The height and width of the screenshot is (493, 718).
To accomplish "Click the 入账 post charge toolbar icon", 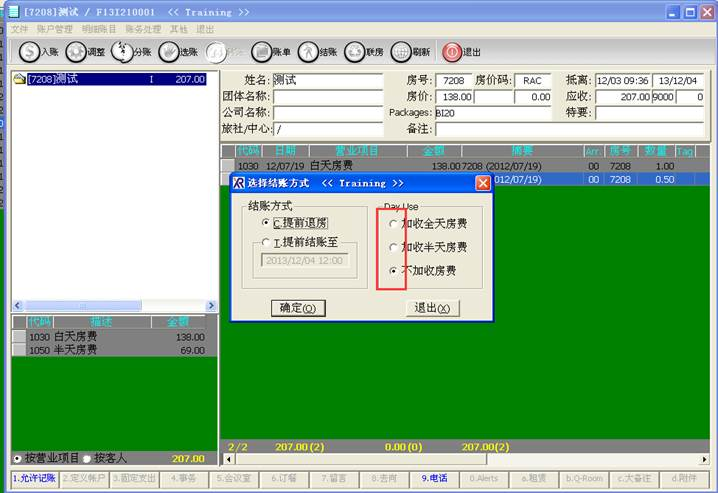I will pos(31,52).
